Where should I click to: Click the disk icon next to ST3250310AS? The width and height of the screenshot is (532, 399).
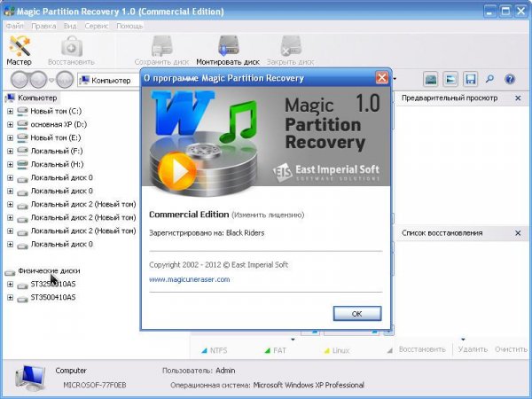[22, 285]
